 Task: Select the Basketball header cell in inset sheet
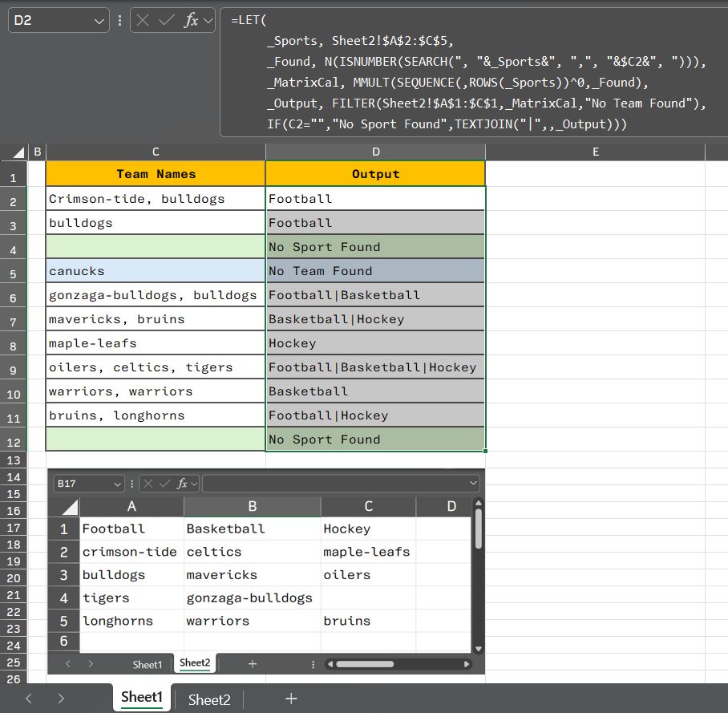pos(252,529)
